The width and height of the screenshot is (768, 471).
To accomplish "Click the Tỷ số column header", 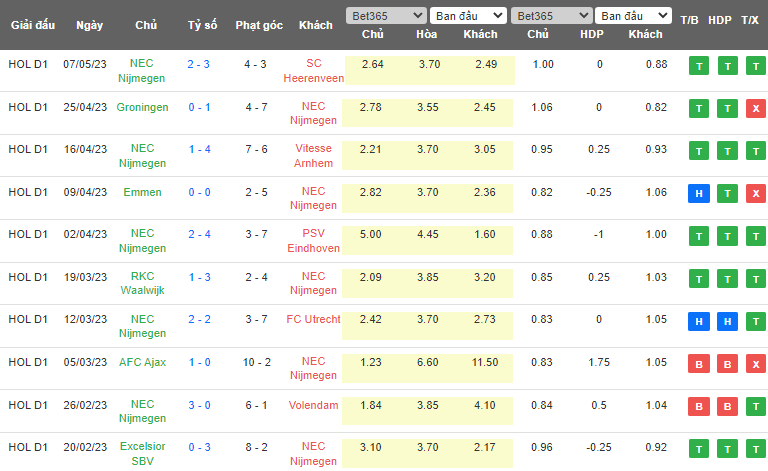I will 202,25.
